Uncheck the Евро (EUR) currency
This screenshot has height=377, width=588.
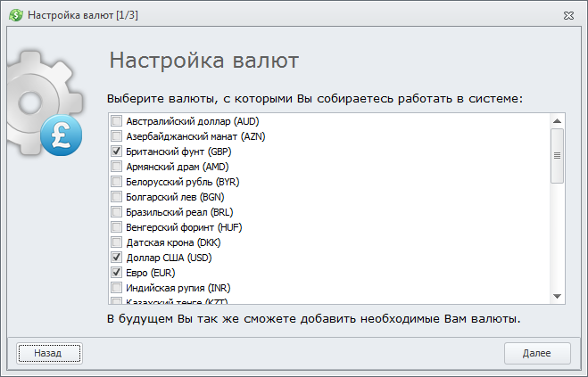(117, 272)
